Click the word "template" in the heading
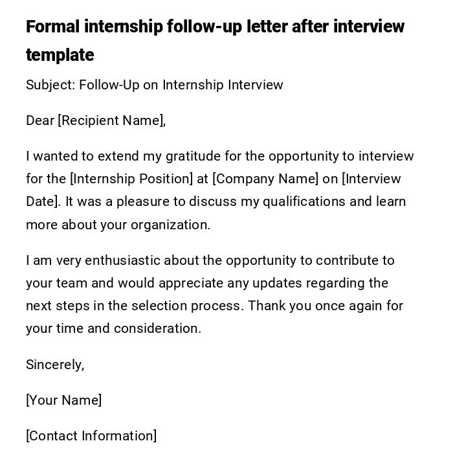453x476 pixels. tap(60, 55)
